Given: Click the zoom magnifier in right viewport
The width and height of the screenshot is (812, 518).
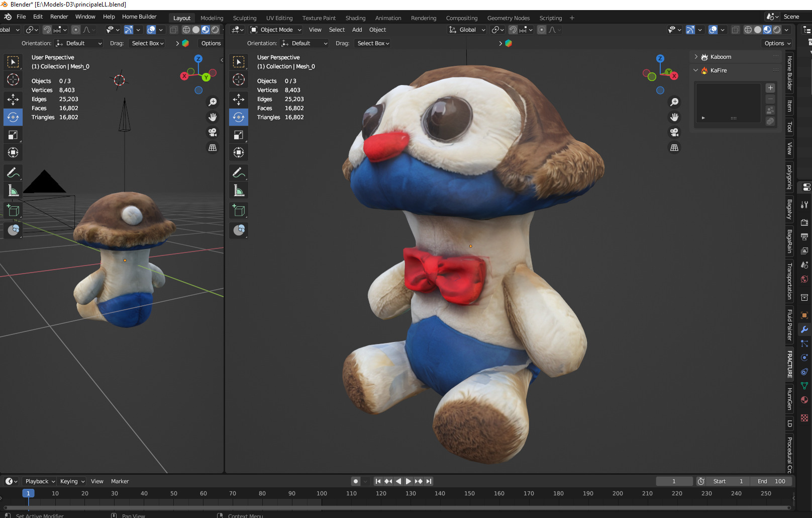Looking at the screenshot, I should tap(674, 102).
